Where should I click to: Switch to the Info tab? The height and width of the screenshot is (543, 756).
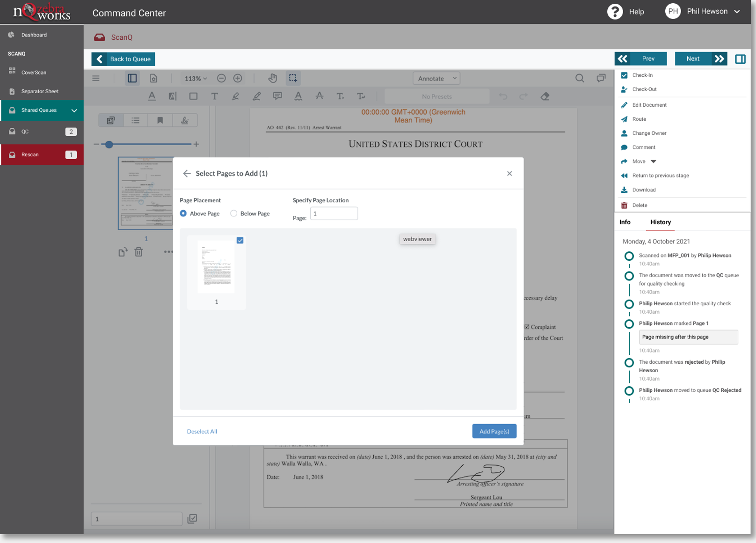click(x=625, y=222)
